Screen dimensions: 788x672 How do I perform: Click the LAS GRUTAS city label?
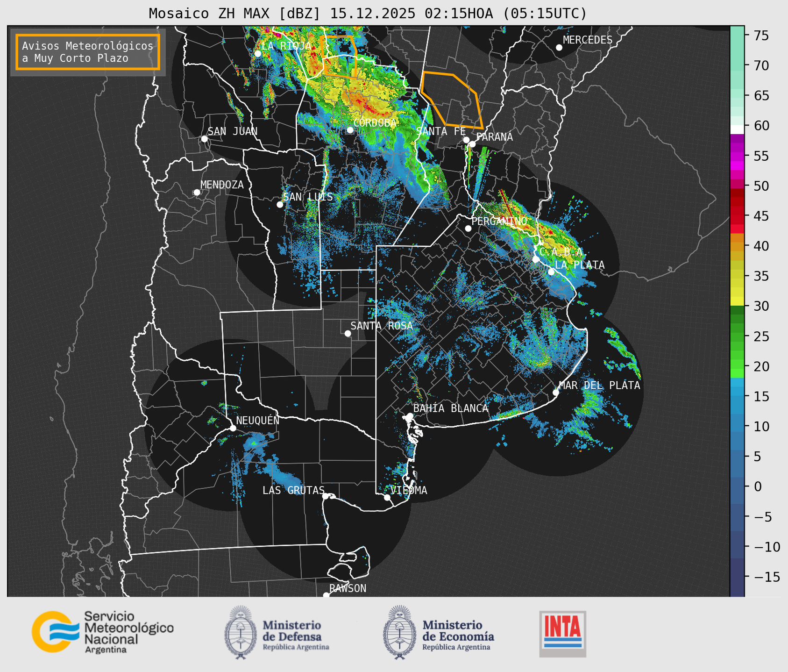293,490
